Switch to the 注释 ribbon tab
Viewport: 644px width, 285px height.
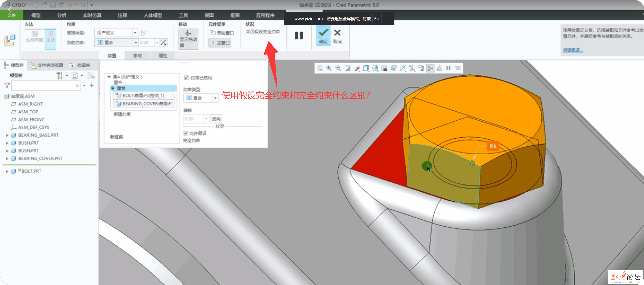(122, 15)
